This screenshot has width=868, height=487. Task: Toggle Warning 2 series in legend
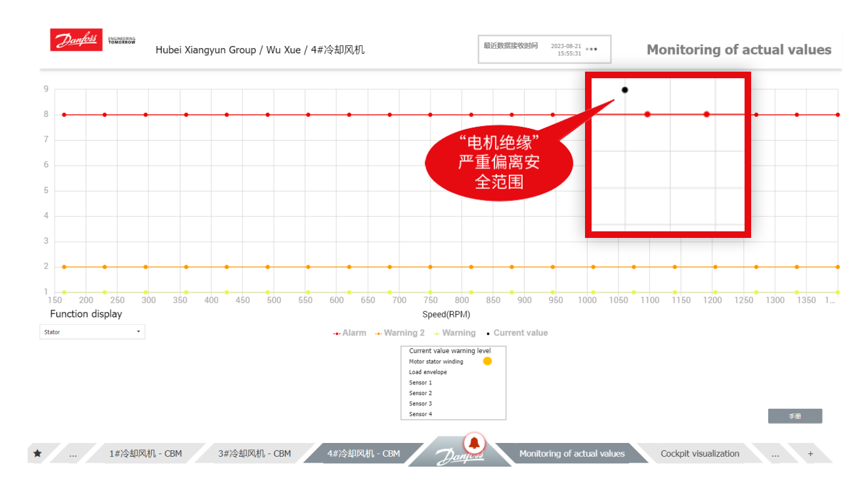(400, 333)
